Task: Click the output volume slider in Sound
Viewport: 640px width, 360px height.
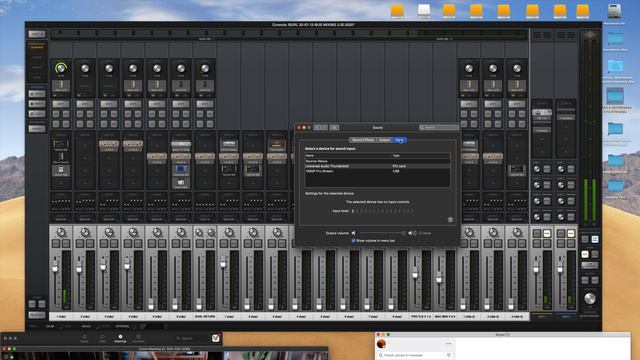Action: click(382, 233)
